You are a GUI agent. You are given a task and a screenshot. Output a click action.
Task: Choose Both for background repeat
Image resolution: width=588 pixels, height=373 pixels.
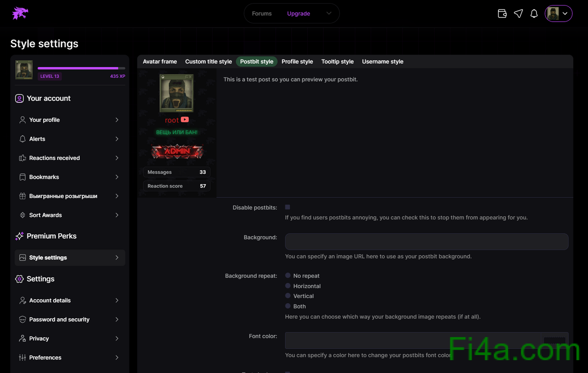click(288, 306)
